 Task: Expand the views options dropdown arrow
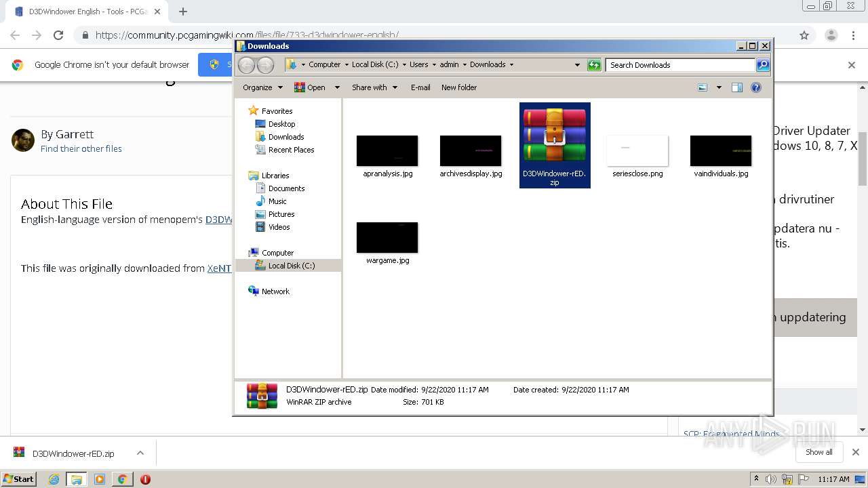coord(719,87)
